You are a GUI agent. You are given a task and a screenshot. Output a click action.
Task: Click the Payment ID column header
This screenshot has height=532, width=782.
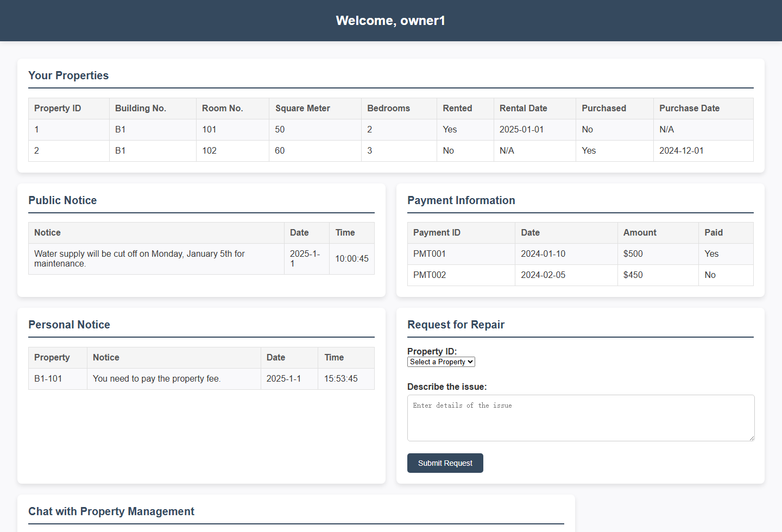(461, 233)
